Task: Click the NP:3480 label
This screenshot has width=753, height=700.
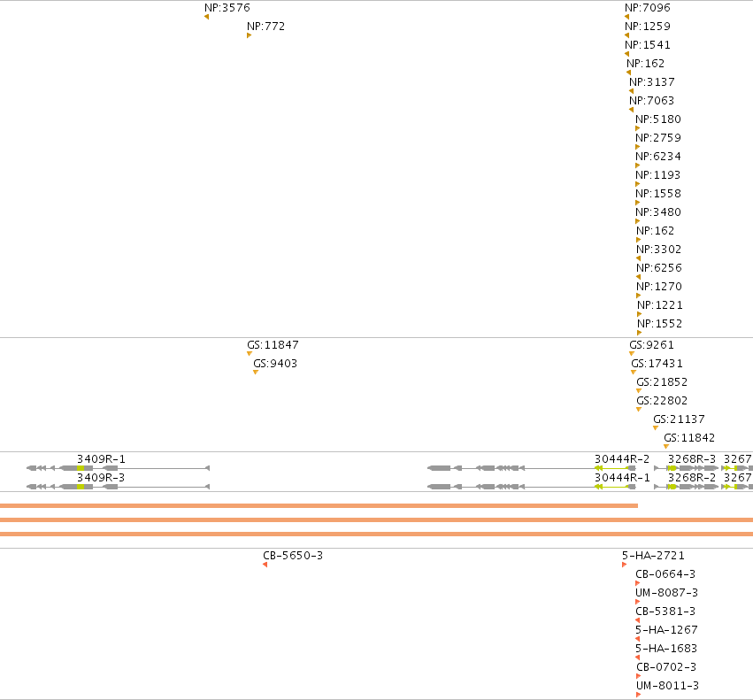Action: click(x=658, y=212)
